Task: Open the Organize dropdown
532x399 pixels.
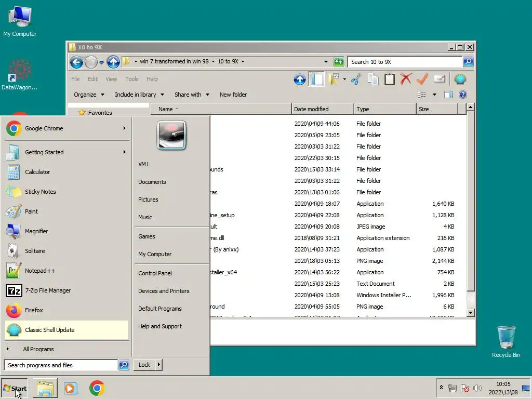Action: click(89, 95)
